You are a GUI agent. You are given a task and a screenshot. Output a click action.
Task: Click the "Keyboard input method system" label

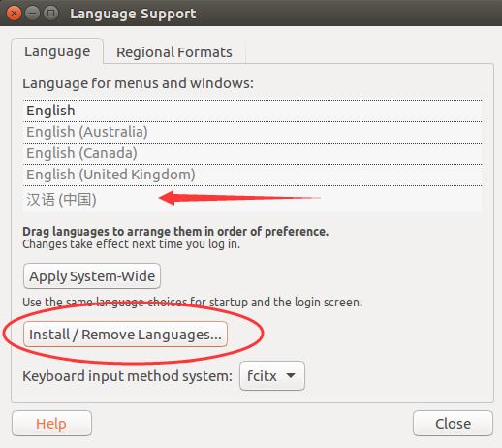pyautogui.click(x=127, y=376)
